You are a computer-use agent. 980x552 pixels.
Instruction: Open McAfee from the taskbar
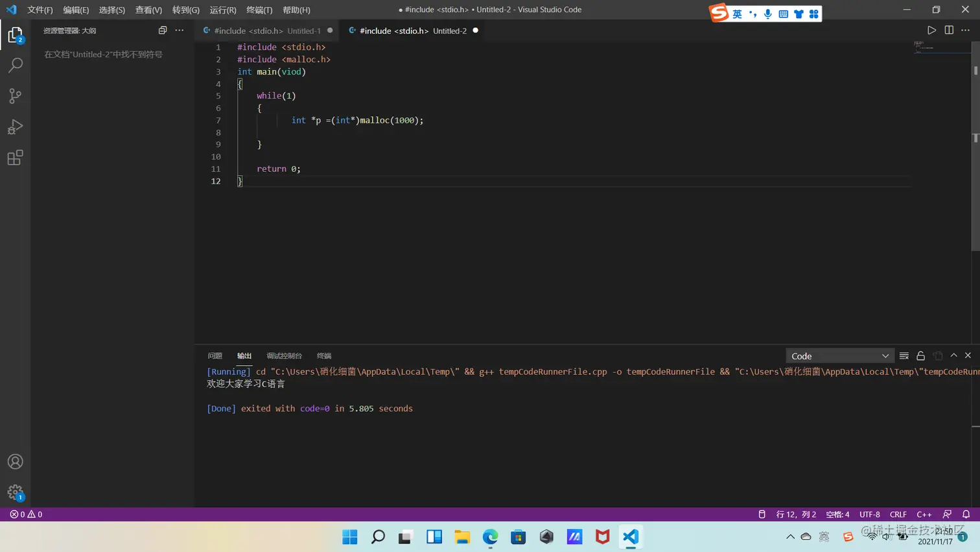tap(603, 537)
